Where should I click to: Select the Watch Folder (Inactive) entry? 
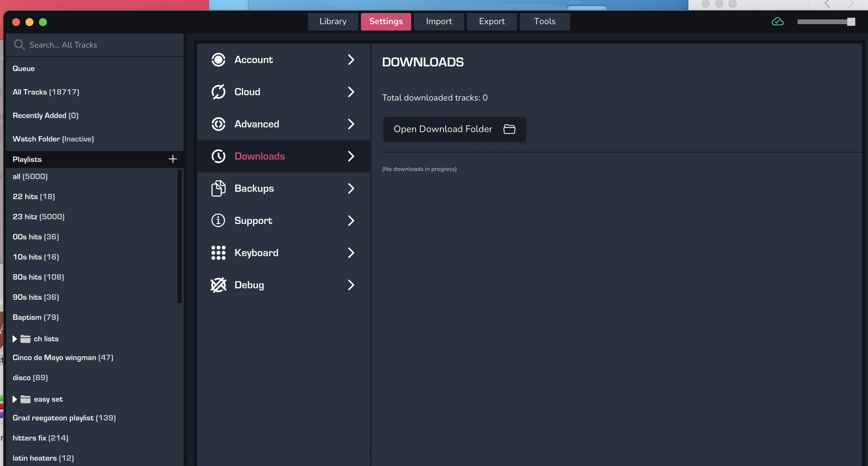pyautogui.click(x=53, y=139)
